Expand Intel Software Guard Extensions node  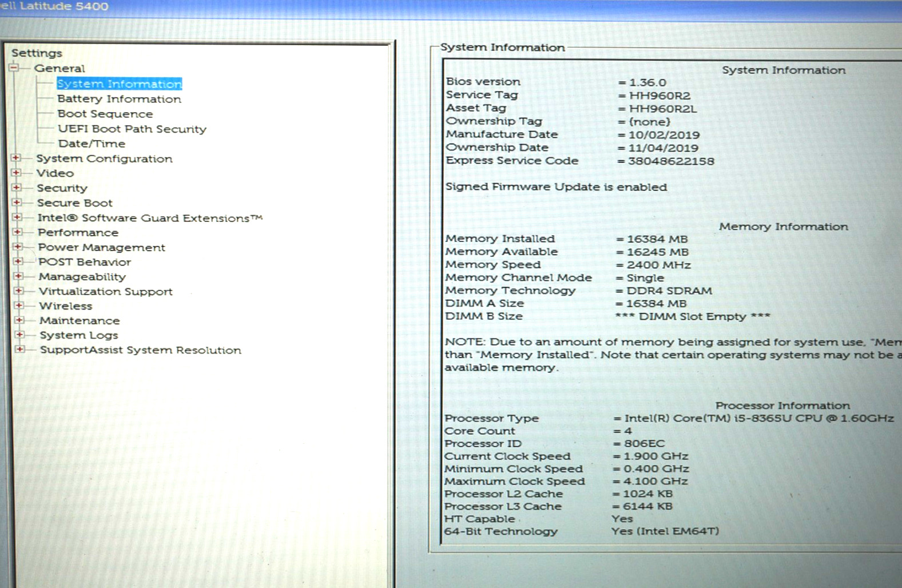point(17,217)
